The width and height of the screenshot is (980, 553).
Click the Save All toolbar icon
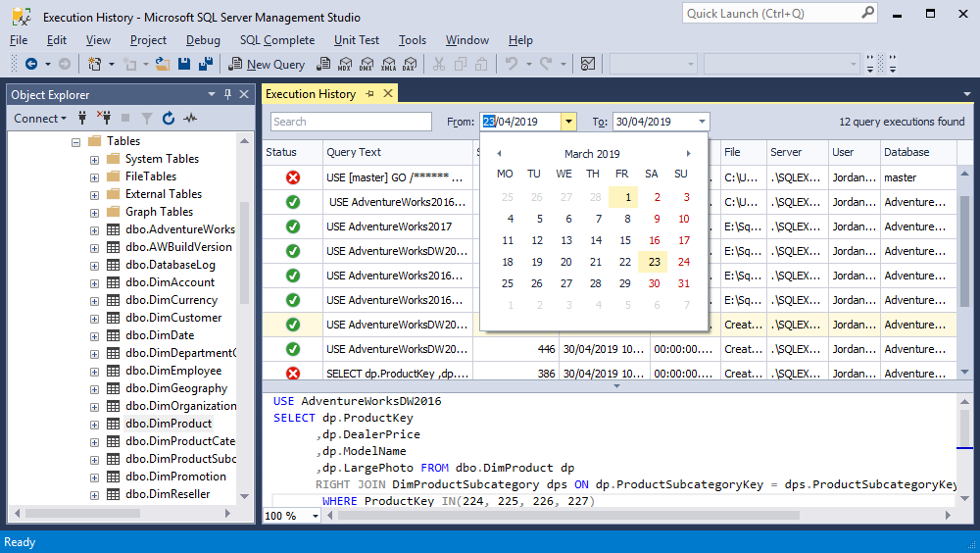pos(206,64)
